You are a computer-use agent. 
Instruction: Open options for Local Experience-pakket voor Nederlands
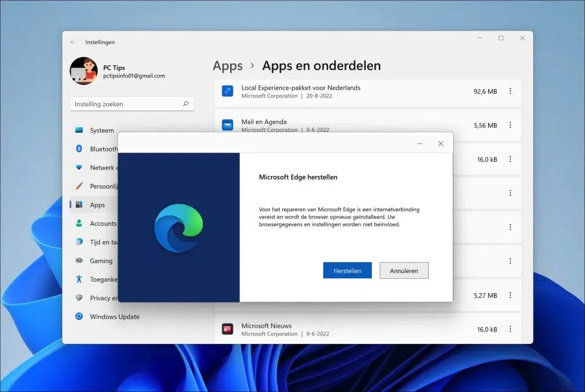pos(510,91)
